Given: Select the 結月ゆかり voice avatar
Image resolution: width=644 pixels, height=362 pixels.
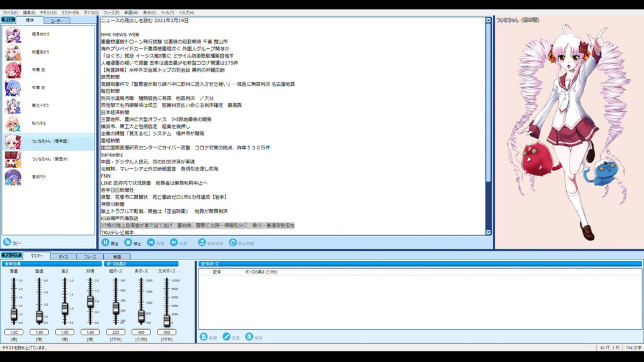Looking at the screenshot, I should tap(13, 35).
